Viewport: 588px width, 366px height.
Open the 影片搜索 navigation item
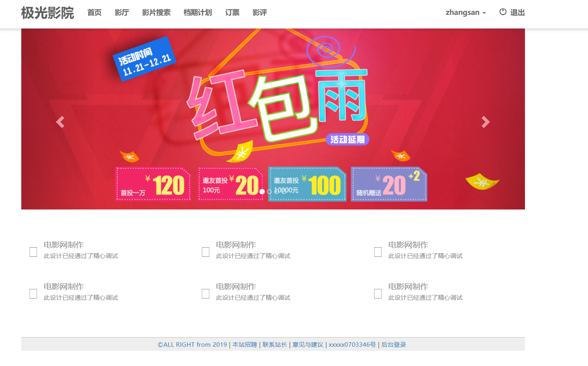point(156,12)
